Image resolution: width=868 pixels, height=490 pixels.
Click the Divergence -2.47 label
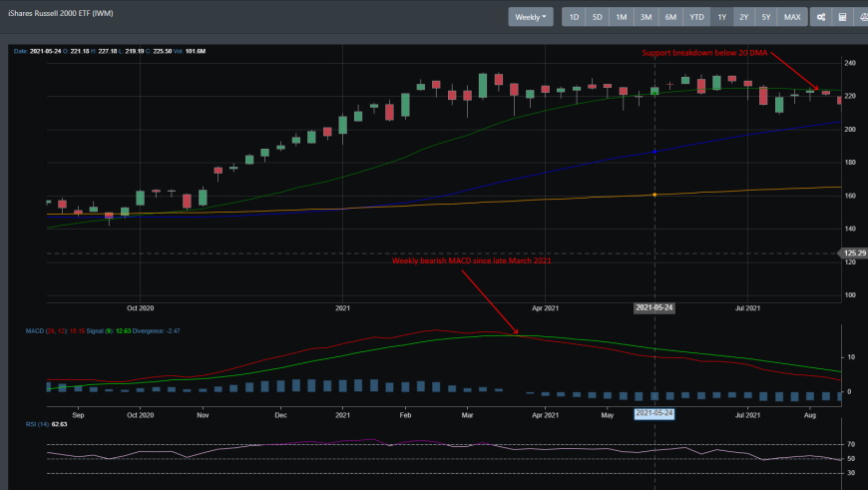(156, 331)
